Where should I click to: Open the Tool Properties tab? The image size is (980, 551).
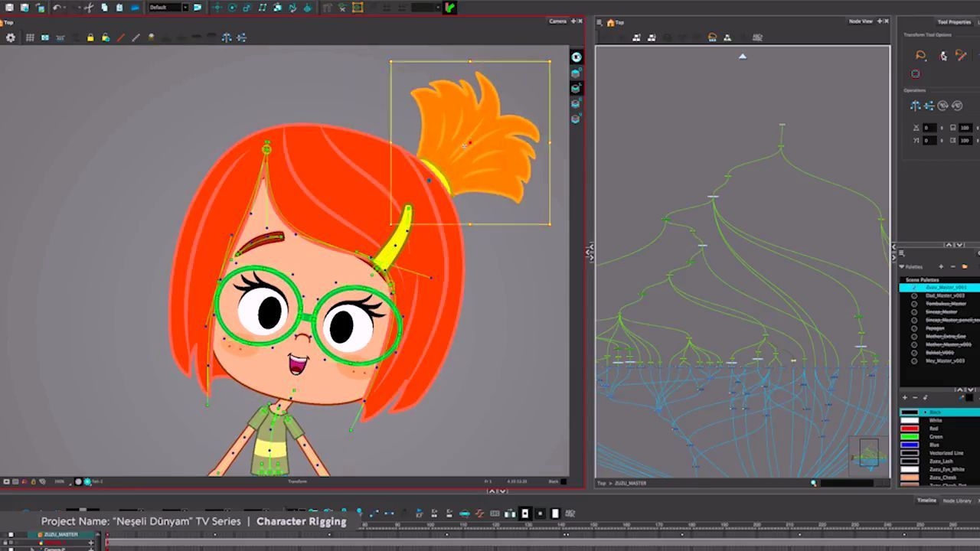click(x=954, y=22)
